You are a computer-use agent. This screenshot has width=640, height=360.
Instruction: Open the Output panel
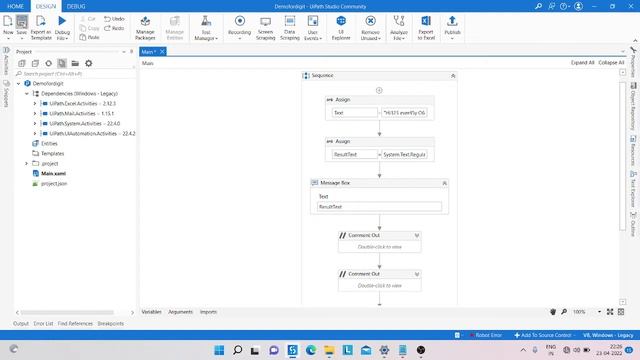pos(21,323)
